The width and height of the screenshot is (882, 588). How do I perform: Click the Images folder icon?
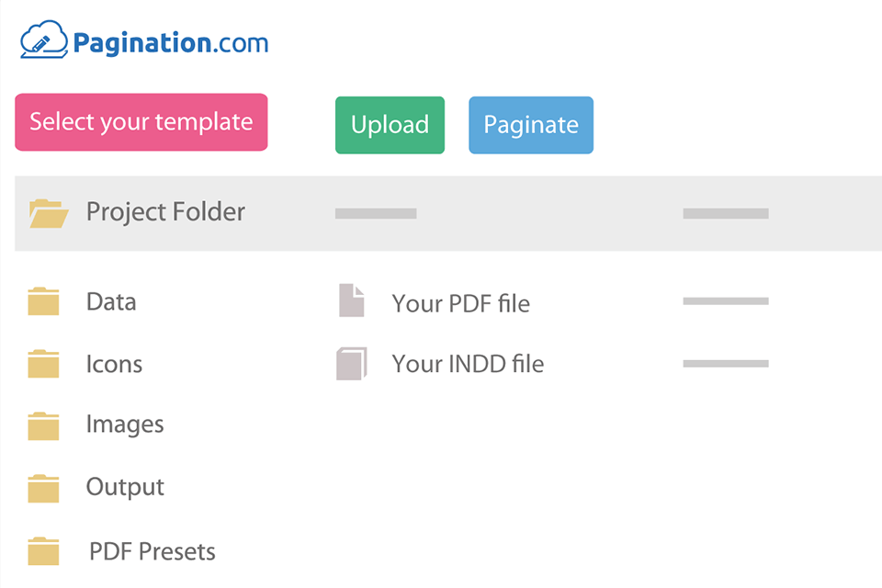tap(43, 425)
